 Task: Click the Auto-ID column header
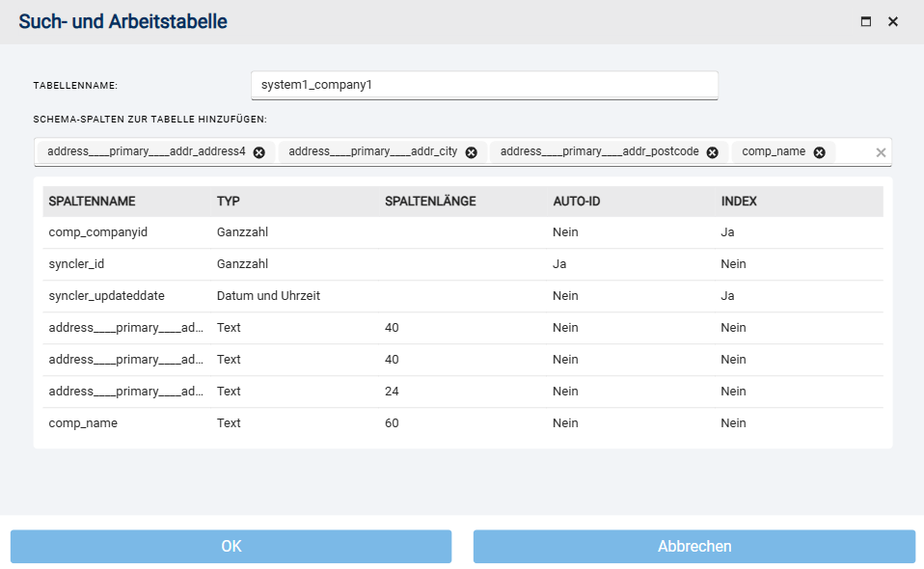(x=577, y=202)
